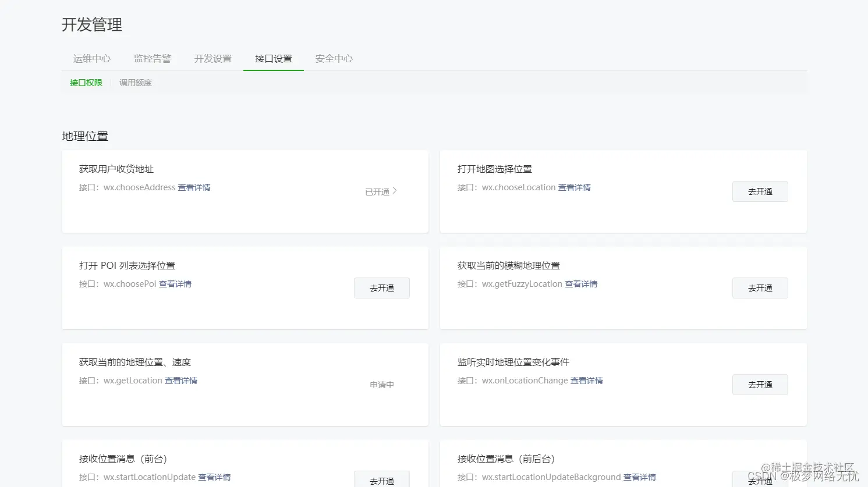Image resolution: width=868 pixels, height=487 pixels.
Task: Select the 接口权限 section
Action: pos(86,82)
